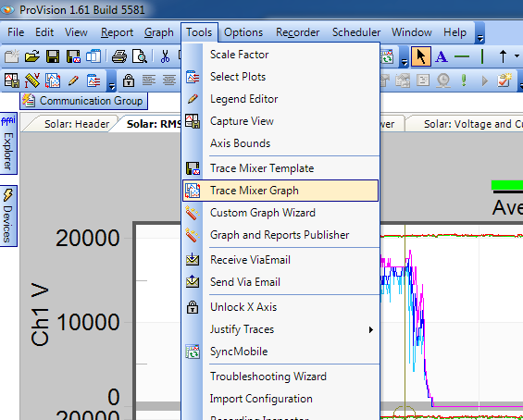Image resolution: width=523 pixels, height=420 pixels.
Task: Expand the menu bar overflow options
Action: (x=479, y=33)
